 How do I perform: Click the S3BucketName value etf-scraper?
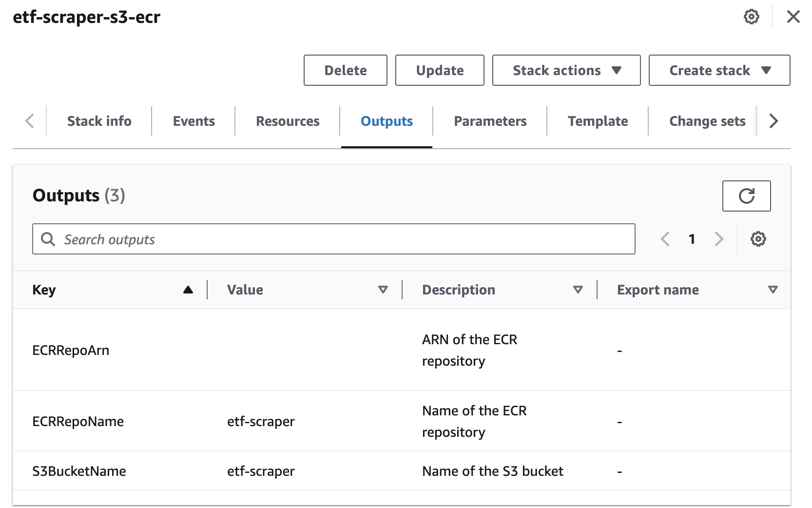click(261, 471)
